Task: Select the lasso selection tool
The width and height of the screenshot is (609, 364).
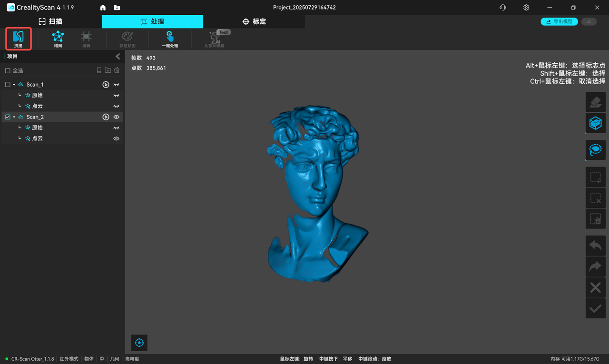Action: pyautogui.click(x=595, y=150)
